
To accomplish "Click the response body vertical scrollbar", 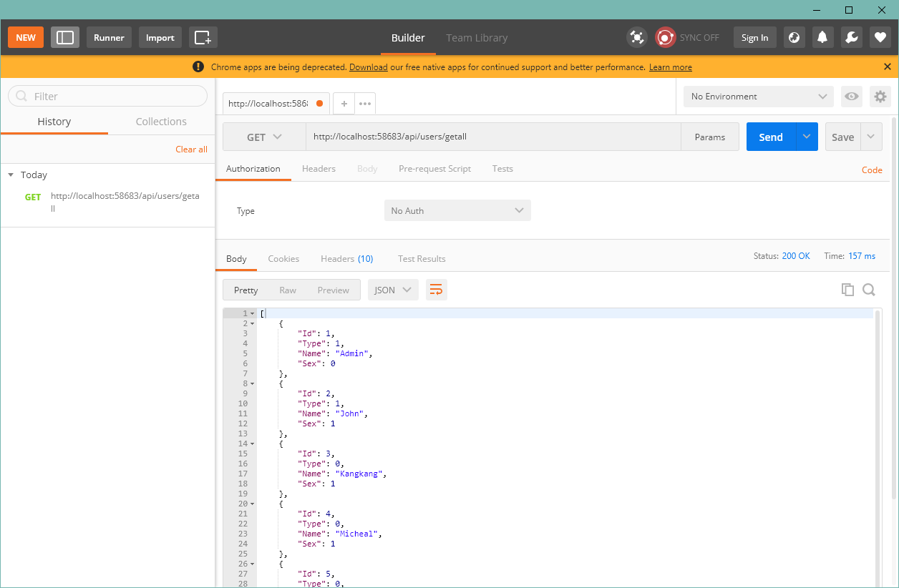I will point(878,448).
